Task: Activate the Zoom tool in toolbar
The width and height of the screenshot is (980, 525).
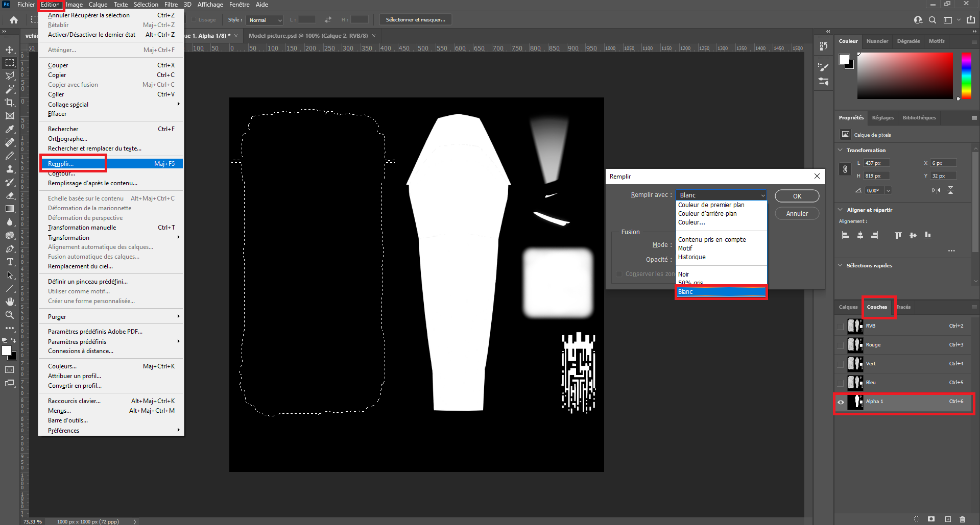Action: tap(10, 315)
